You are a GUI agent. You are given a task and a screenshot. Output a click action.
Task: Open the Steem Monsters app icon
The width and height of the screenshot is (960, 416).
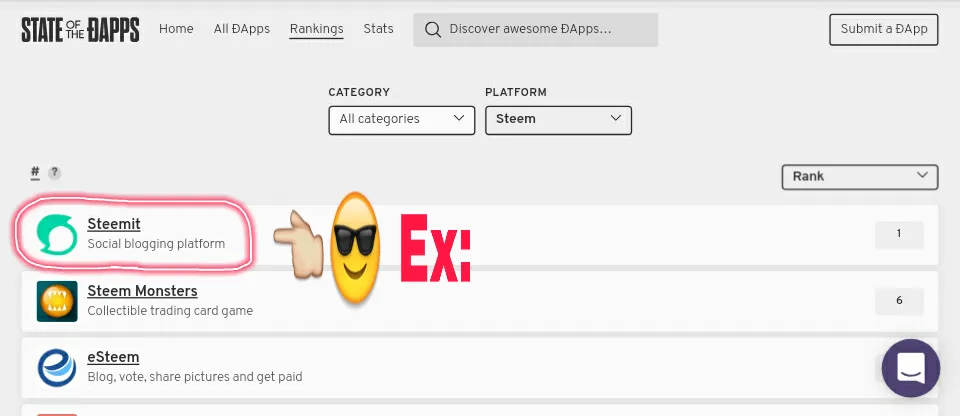pyautogui.click(x=57, y=301)
